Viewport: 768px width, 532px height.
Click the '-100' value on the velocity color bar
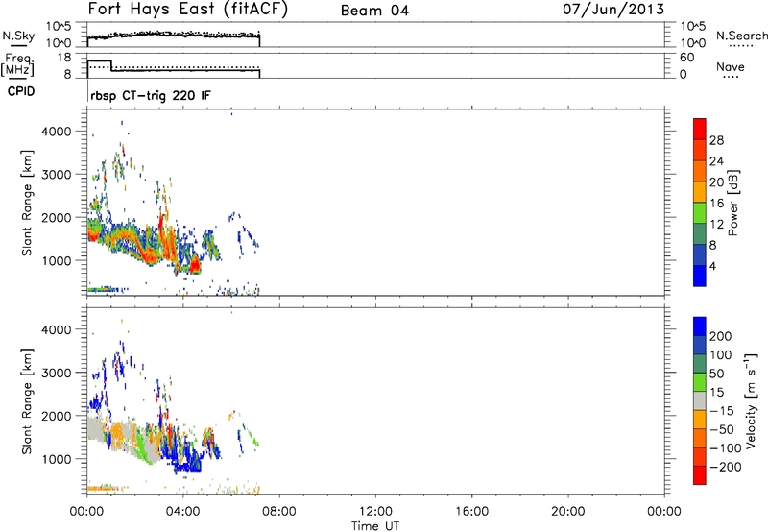coord(724,447)
